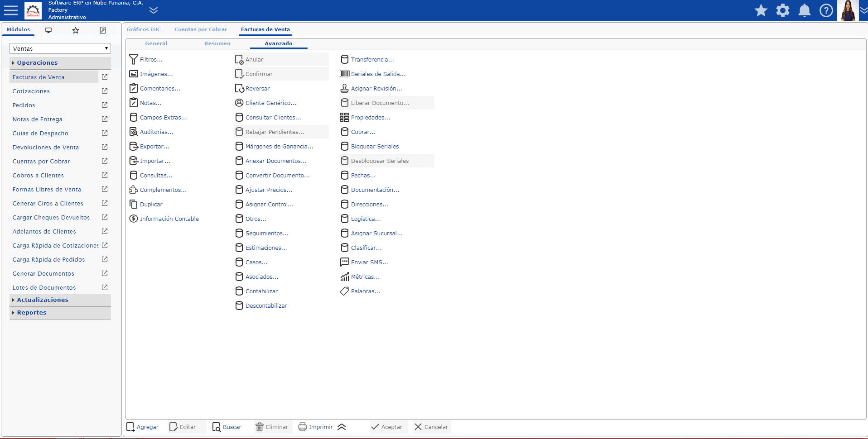Switch to the Resumen tab
This screenshot has width=868, height=439.
pyautogui.click(x=217, y=43)
